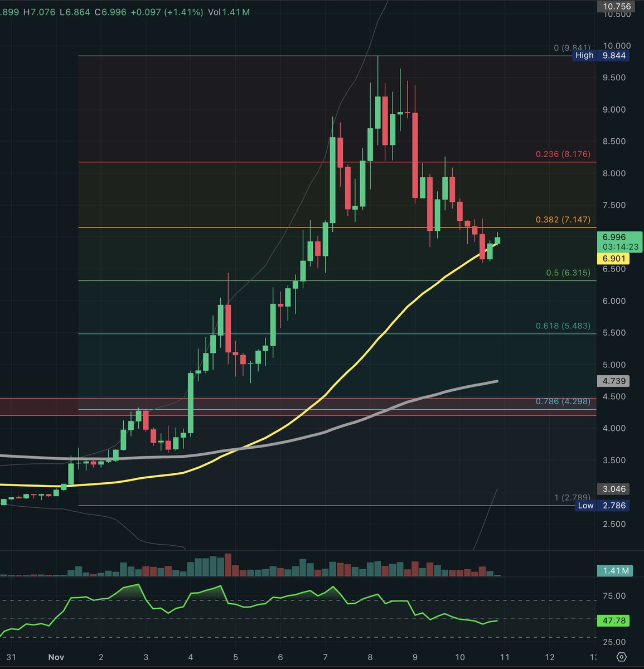
Task: Select the 0.236 (8.176) retracement level
Action: [562, 154]
